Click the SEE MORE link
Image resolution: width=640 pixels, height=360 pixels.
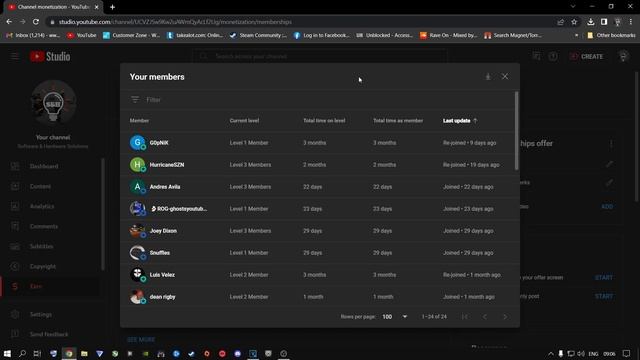[x=141, y=340]
